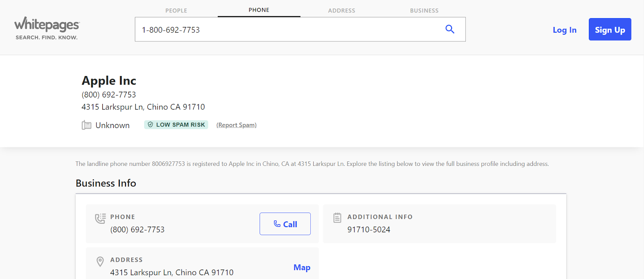Viewport: 644px width, 279px height.
Task: Open the Map link for the address
Action: click(302, 267)
